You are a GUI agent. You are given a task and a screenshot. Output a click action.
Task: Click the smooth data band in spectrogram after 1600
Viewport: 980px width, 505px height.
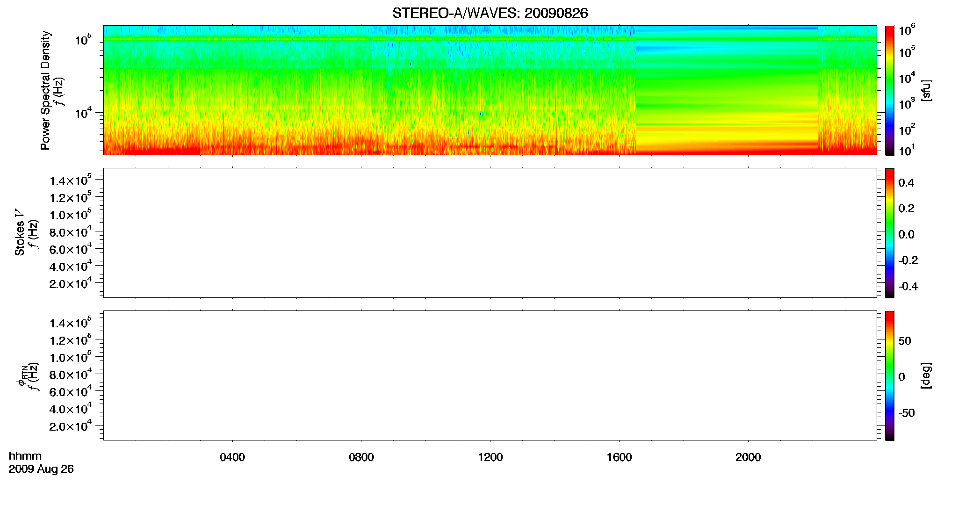727,90
